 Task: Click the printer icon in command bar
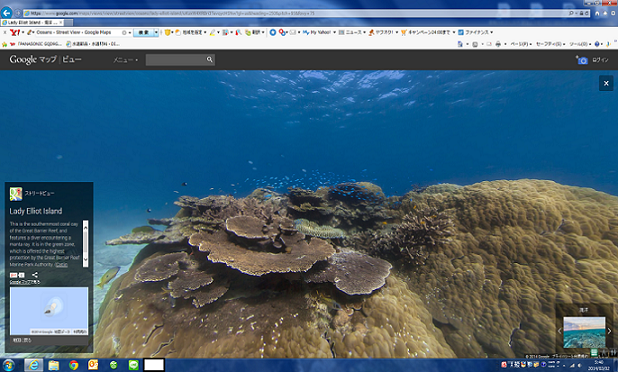tap(498, 44)
